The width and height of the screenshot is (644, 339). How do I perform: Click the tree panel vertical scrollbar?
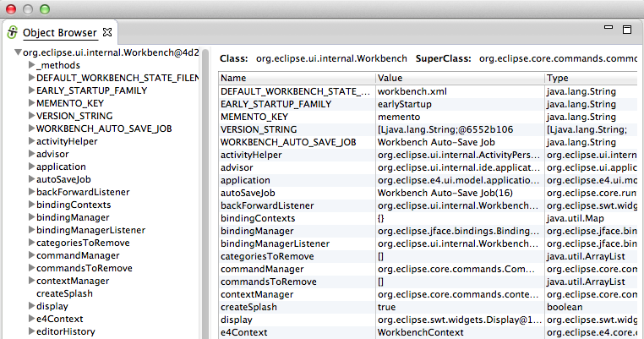click(206, 194)
